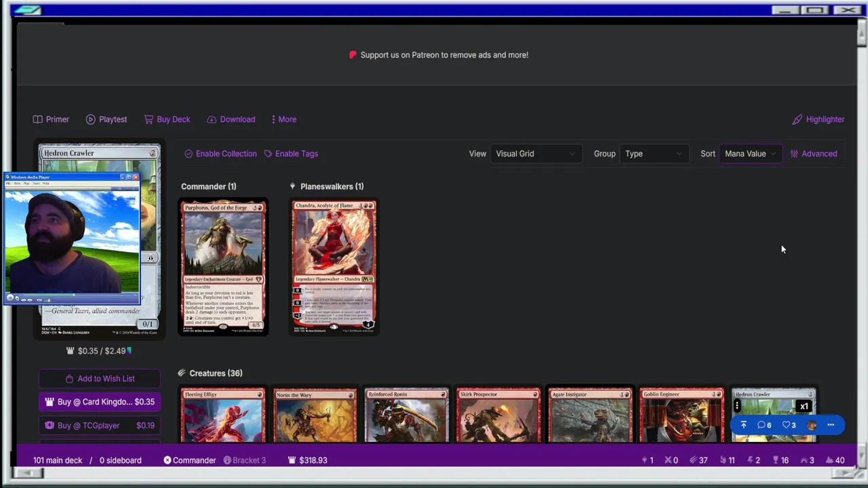Open the deck author's avatar
The width and height of the screenshot is (868, 488).
[812, 425]
